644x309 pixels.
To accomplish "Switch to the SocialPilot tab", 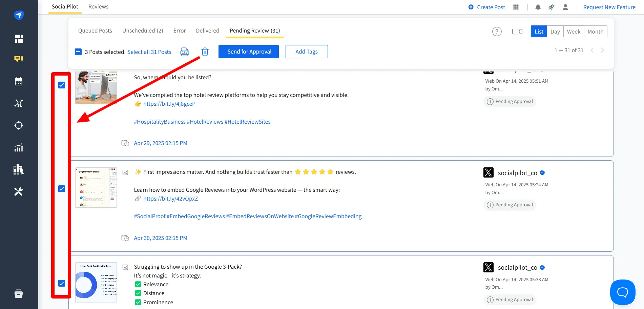I will (x=65, y=7).
